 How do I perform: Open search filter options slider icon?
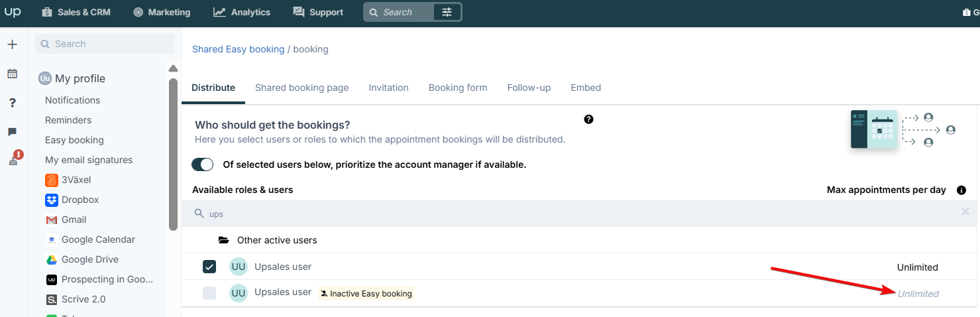(x=447, y=12)
